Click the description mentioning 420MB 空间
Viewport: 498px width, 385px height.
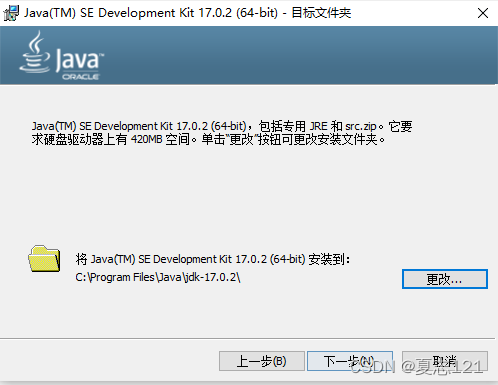pyautogui.click(x=222, y=133)
